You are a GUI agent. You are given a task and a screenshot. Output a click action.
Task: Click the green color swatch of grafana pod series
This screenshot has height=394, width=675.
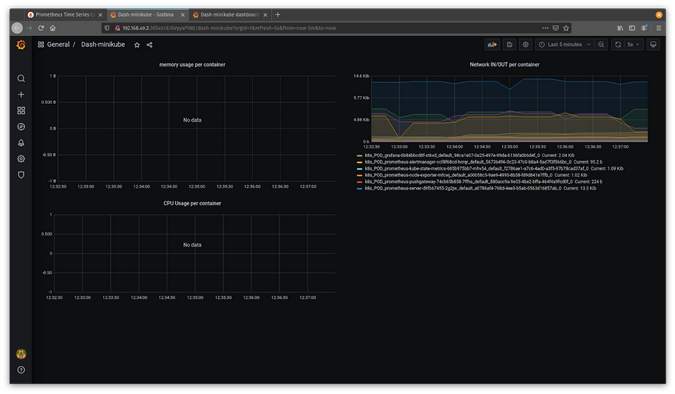pos(359,155)
